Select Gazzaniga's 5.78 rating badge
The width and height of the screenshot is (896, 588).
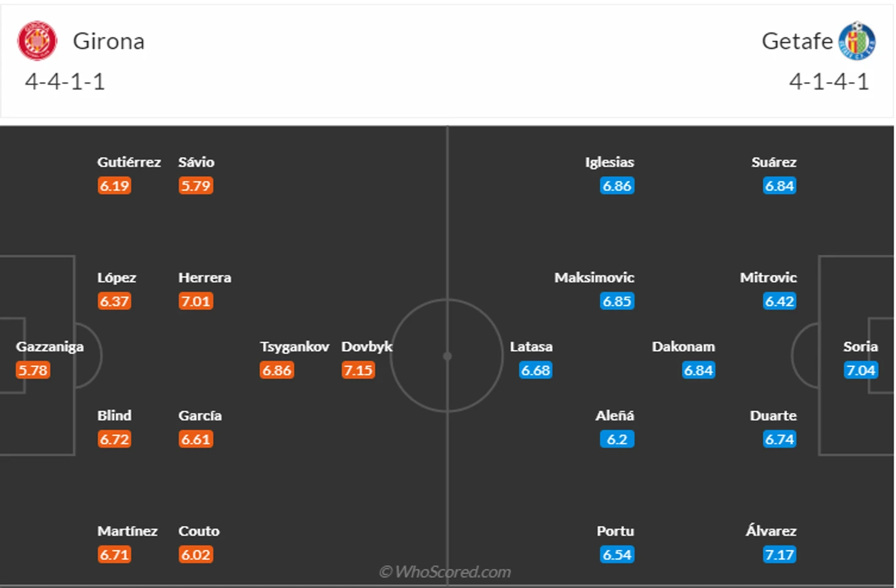(x=33, y=370)
